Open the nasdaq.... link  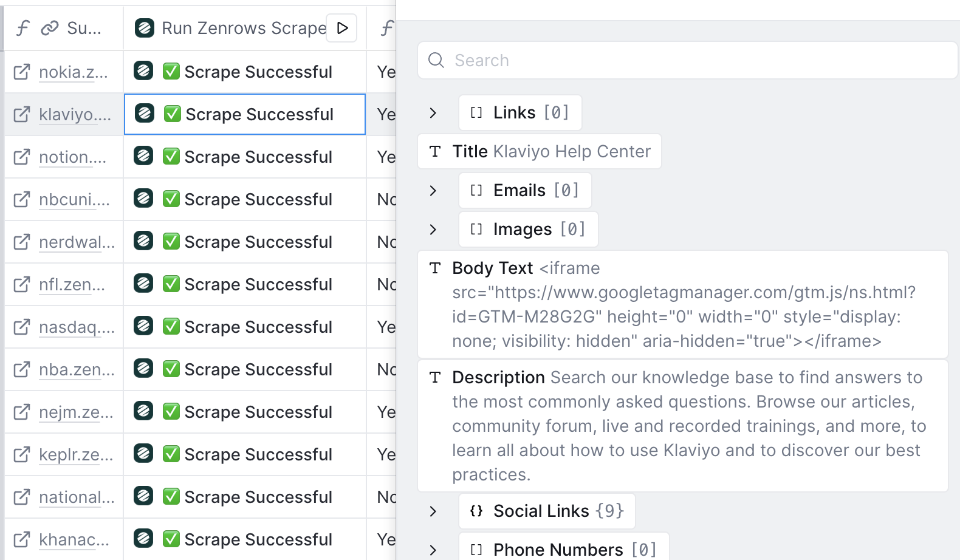[x=77, y=327]
